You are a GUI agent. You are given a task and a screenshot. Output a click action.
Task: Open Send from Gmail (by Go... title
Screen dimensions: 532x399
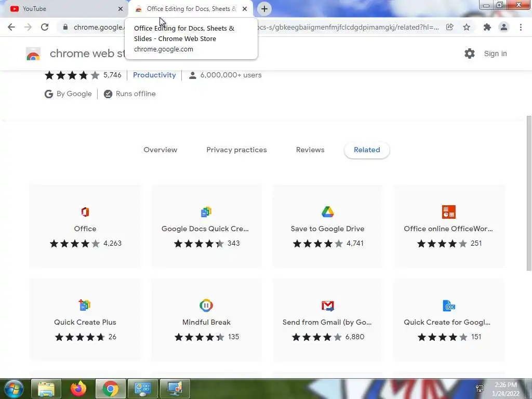click(x=327, y=322)
